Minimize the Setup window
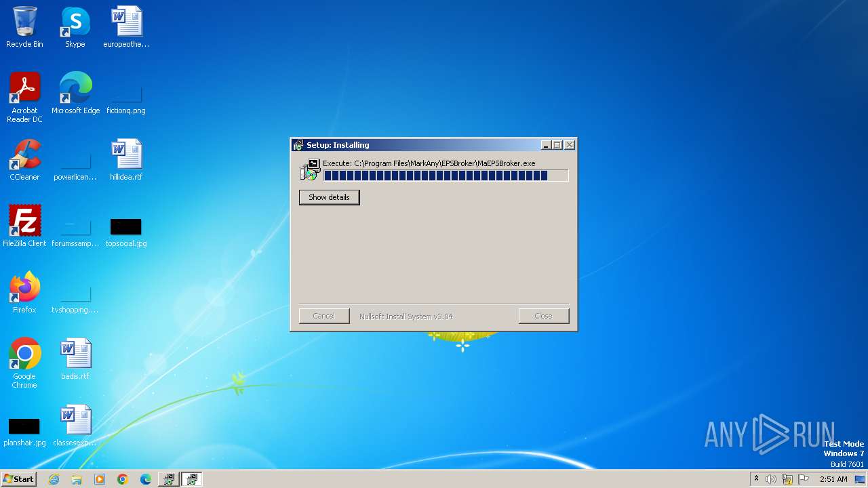868x488 pixels. [547, 145]
